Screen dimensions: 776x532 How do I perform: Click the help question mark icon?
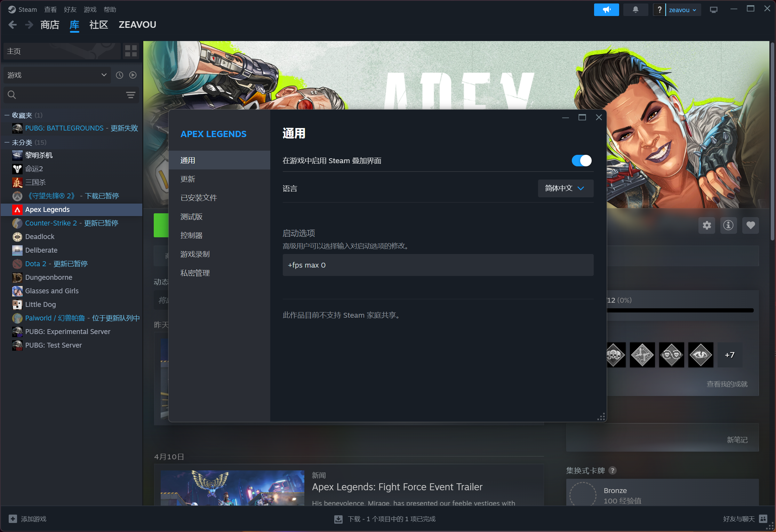pyautogui.click(x=659, y=10)
